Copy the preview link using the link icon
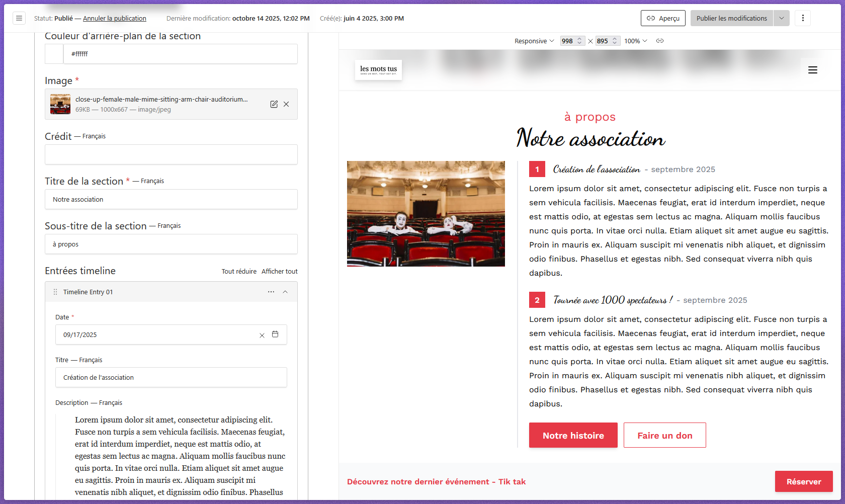Viewport: 845px width, 504px height. click(x=660, y=41)
